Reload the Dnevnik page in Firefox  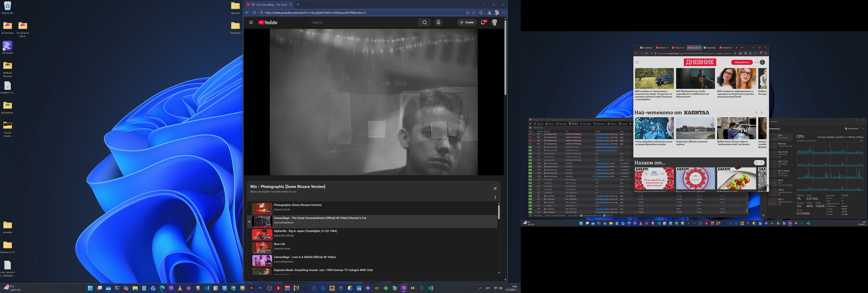(646, 53)
